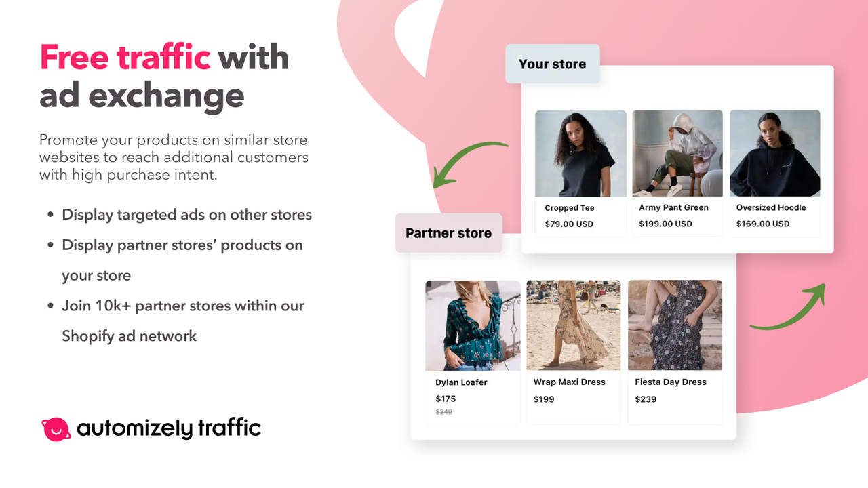Select the "Partner store" label tab
The width and height of the screenshot is (868, 488).
448,233
